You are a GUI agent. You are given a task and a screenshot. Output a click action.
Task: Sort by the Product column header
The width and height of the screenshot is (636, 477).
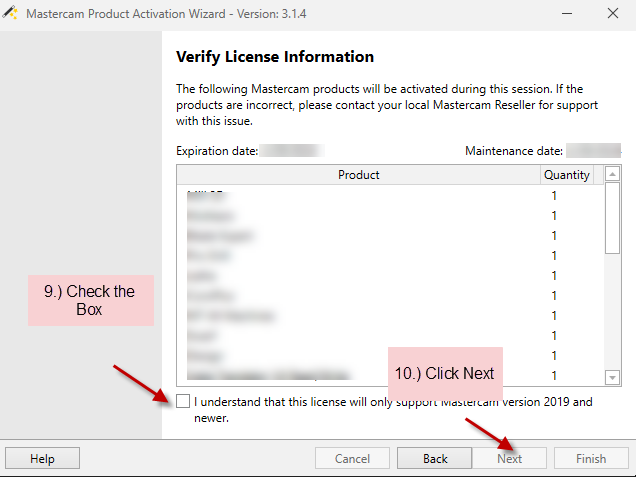tap(359, 175)
